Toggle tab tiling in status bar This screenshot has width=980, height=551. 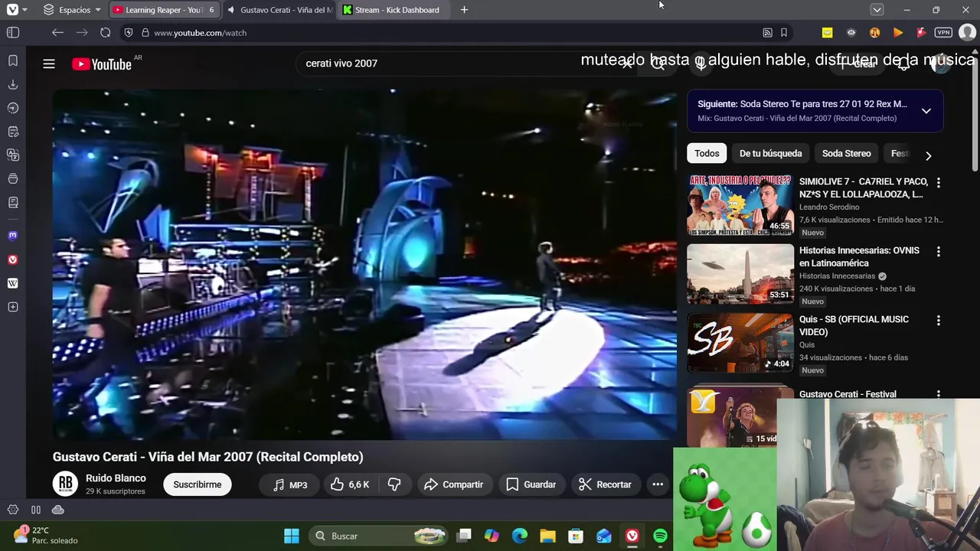pyautogui.click(x=36, y=510)
